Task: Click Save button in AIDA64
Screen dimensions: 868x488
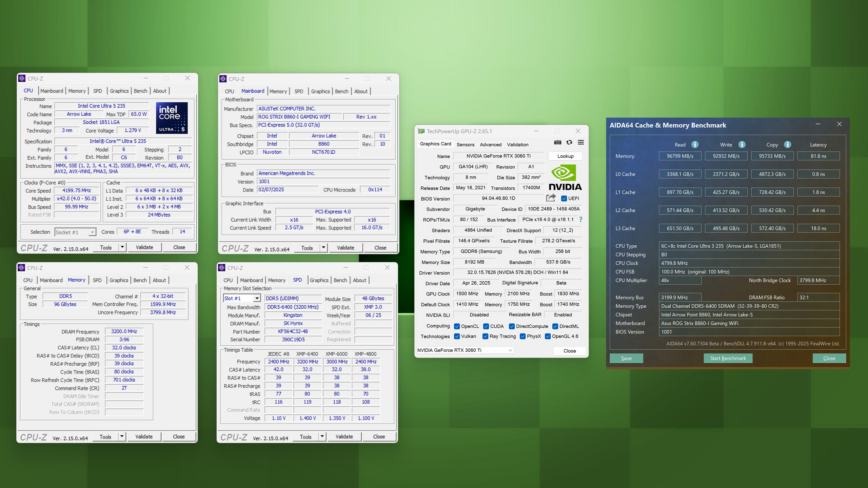Action: (626, 358)
